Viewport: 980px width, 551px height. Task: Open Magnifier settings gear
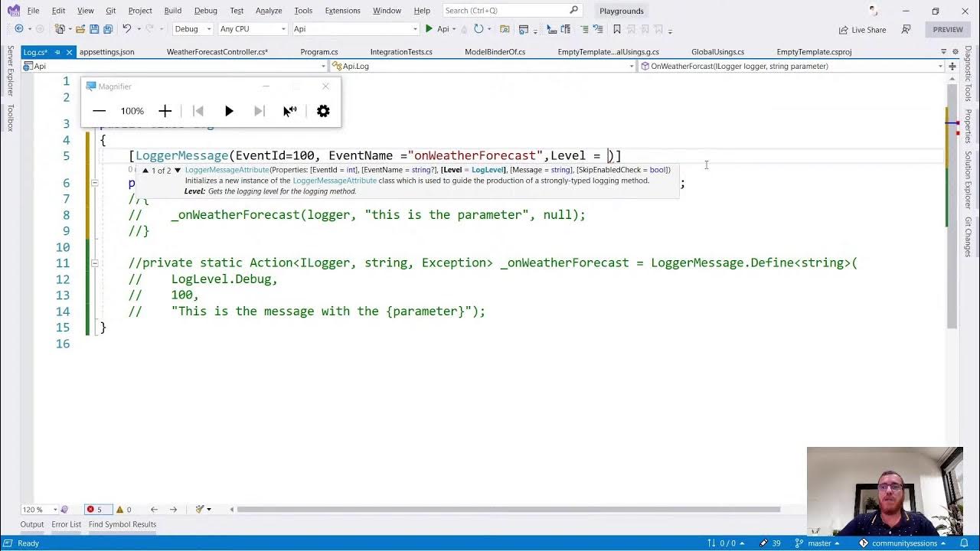pos(323,111)
